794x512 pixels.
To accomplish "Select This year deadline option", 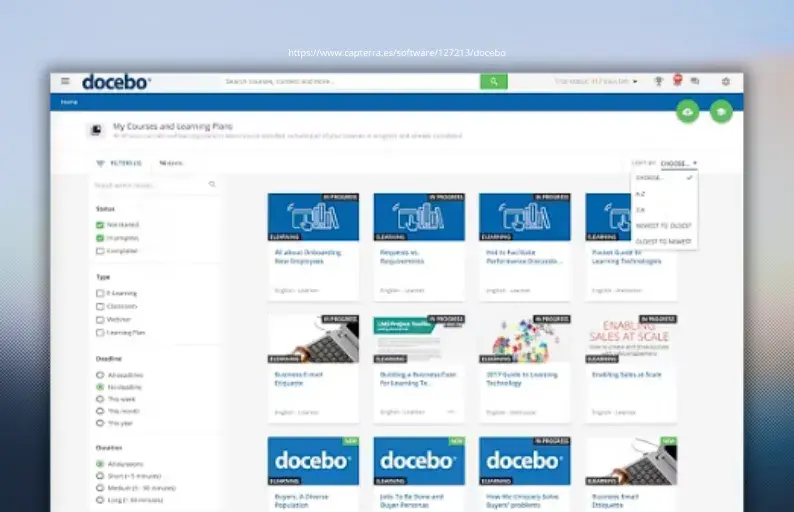I will tap(100, 423).
